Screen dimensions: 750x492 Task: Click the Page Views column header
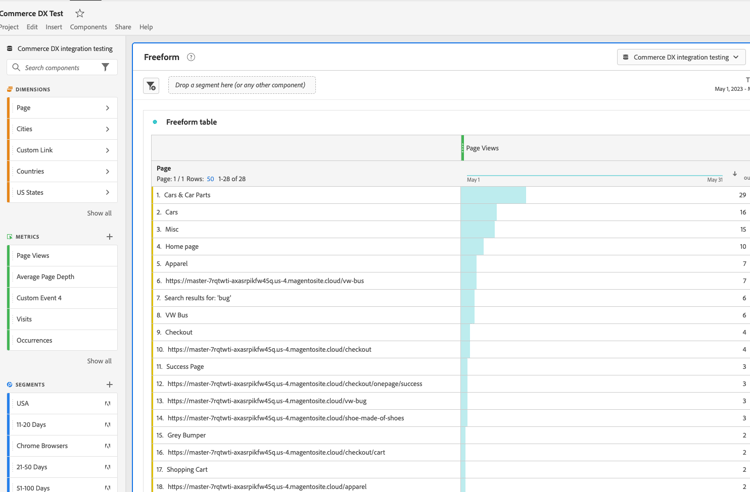click(482, 148)
